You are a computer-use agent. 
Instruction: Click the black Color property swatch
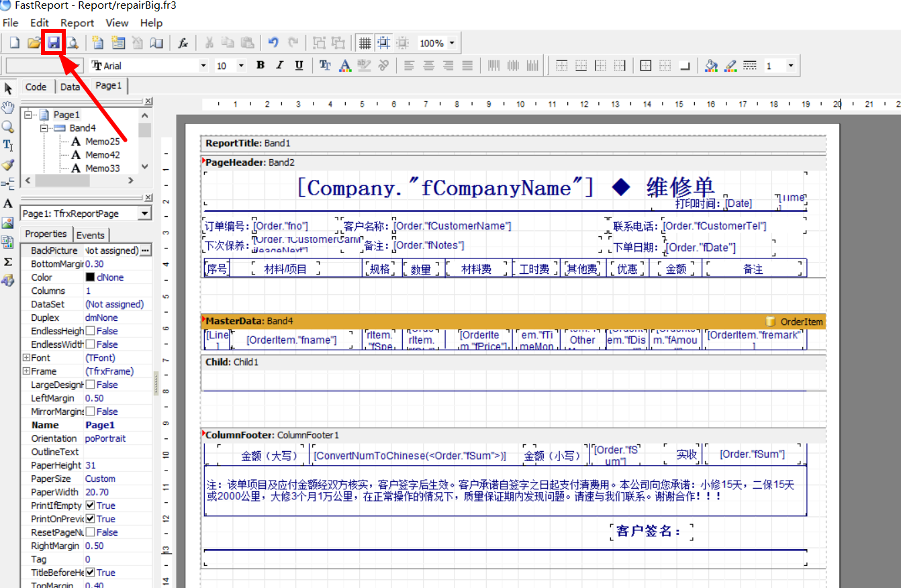point(90,277)
